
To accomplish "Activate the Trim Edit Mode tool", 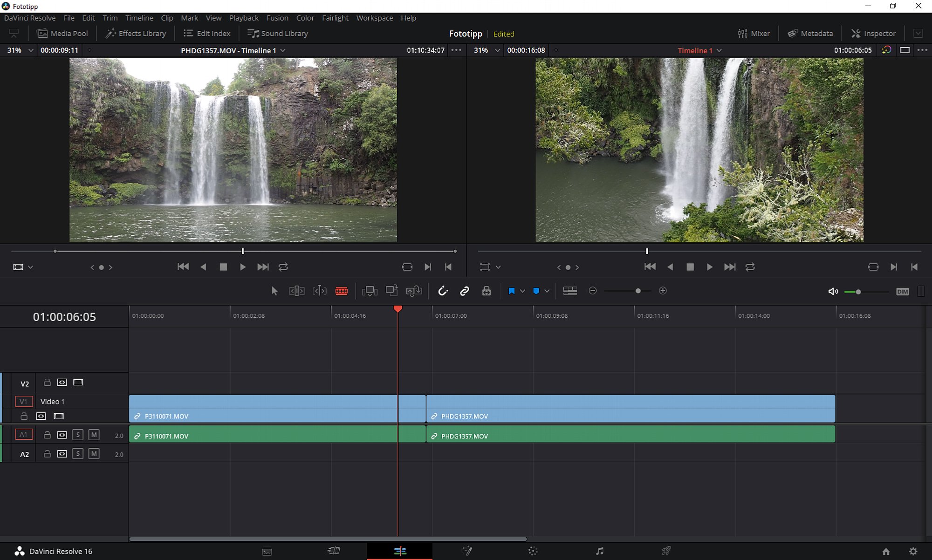I will (297, 291).
